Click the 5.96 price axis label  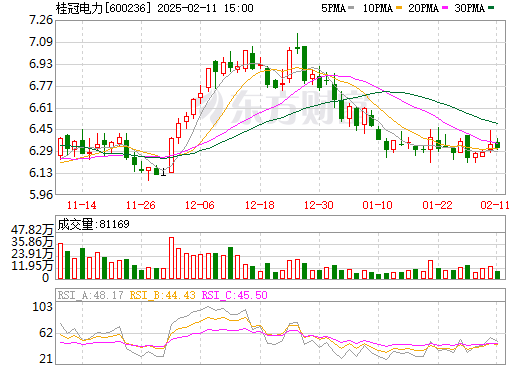pyautogui.click(x=41, y=194)
